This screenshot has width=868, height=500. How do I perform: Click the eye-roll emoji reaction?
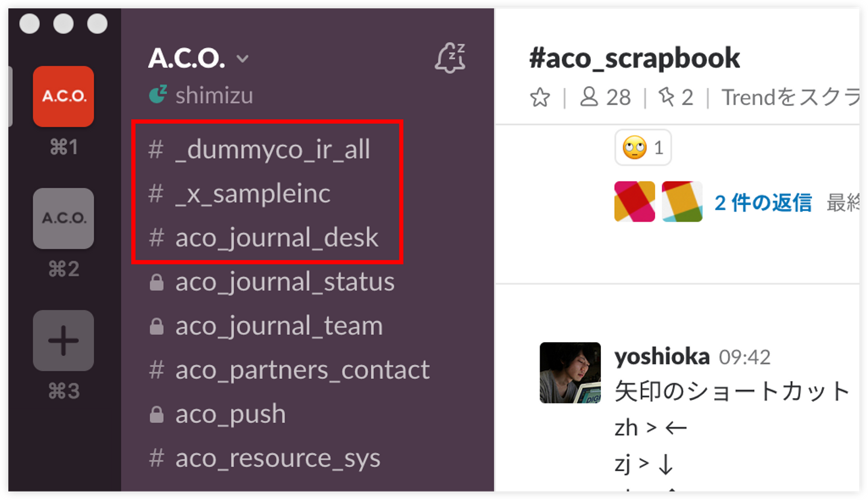643,148
